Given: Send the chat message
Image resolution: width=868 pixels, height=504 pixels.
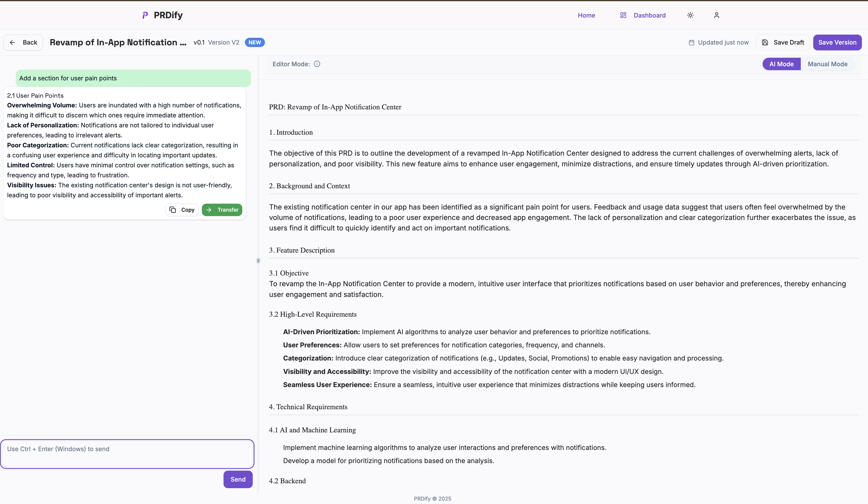Looking at the screenshot, I should click(238, 479).
